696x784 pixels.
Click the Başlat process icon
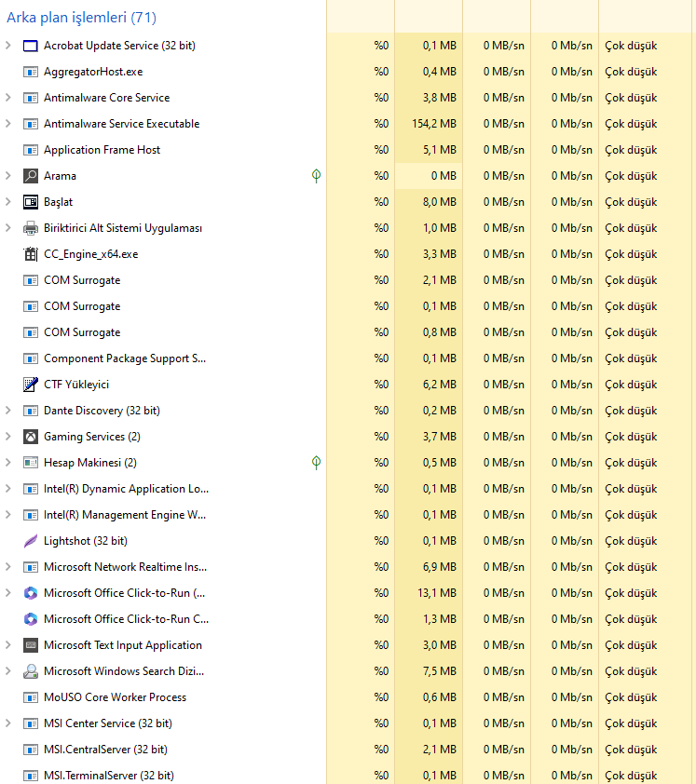(31, 201)
